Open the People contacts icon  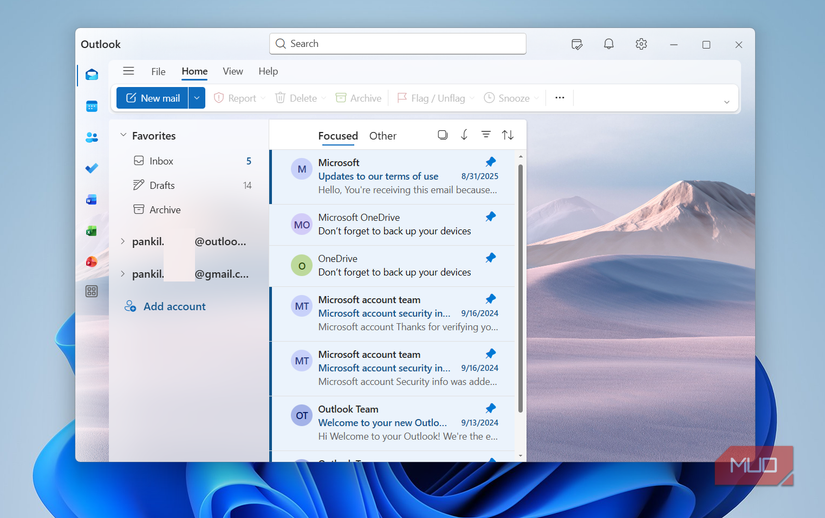coord(92,137)
